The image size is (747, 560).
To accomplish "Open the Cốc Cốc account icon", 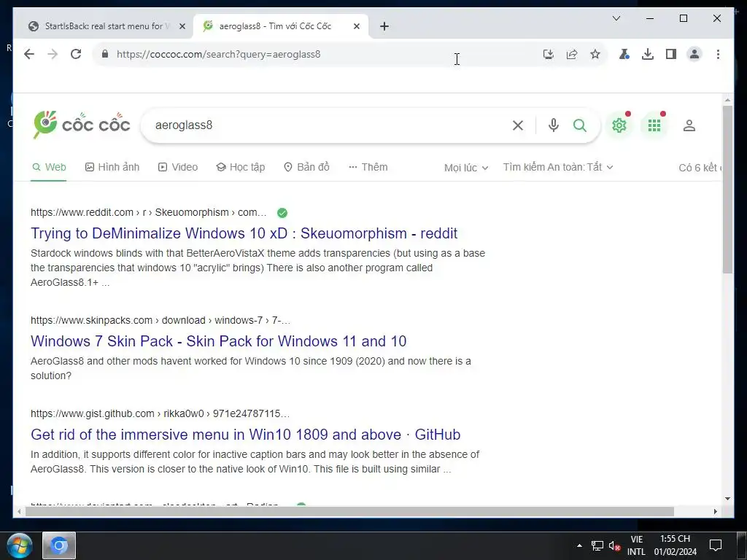I will pyautogui.click(x=689, y=125).
